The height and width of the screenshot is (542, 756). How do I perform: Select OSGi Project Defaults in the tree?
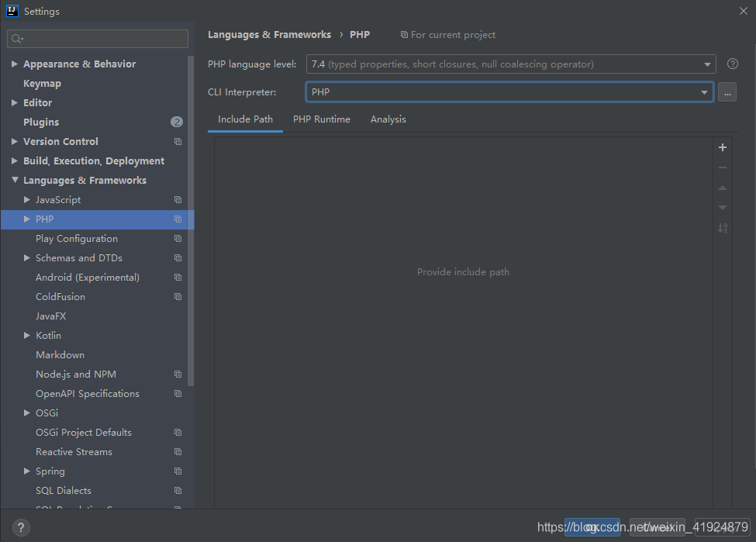(x=84, y=433)
